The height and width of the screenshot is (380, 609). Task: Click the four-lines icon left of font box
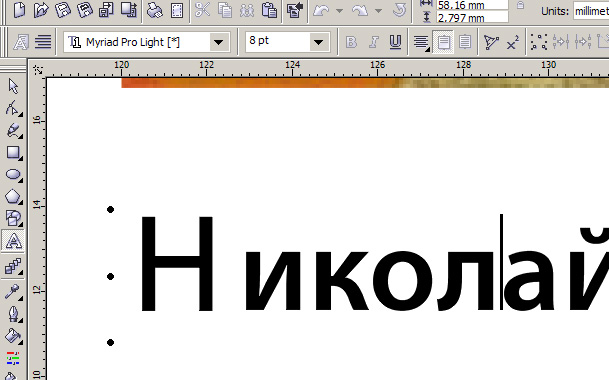pyautogui.click(x=43, y=42)
